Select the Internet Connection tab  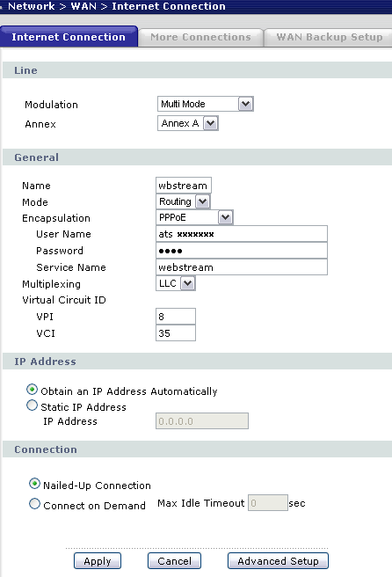click(69, 36)
